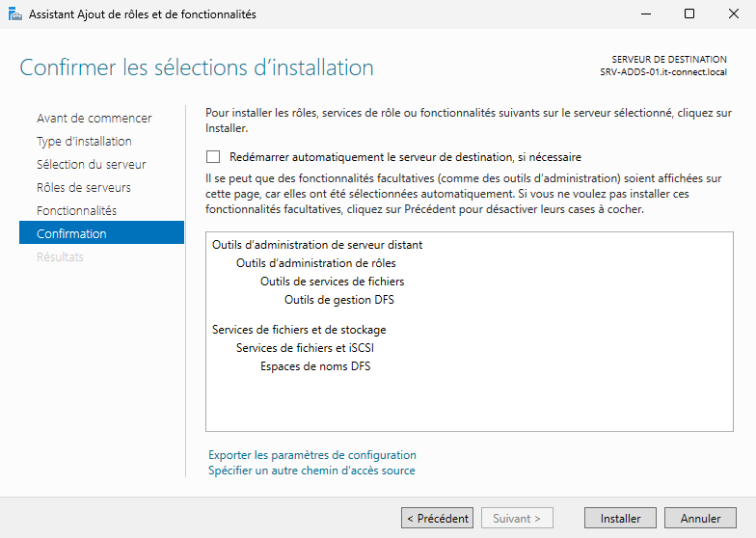Open 'Spécifier un autre chemin d'accès source' link
Screen dimensions: 756x538
point(311,471)
